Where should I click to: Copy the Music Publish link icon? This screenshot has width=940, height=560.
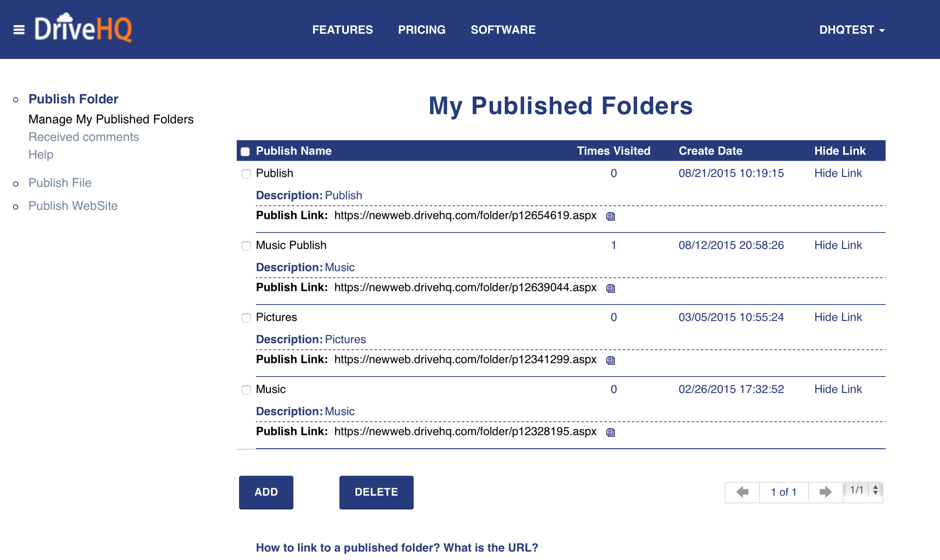pos(611,288)
